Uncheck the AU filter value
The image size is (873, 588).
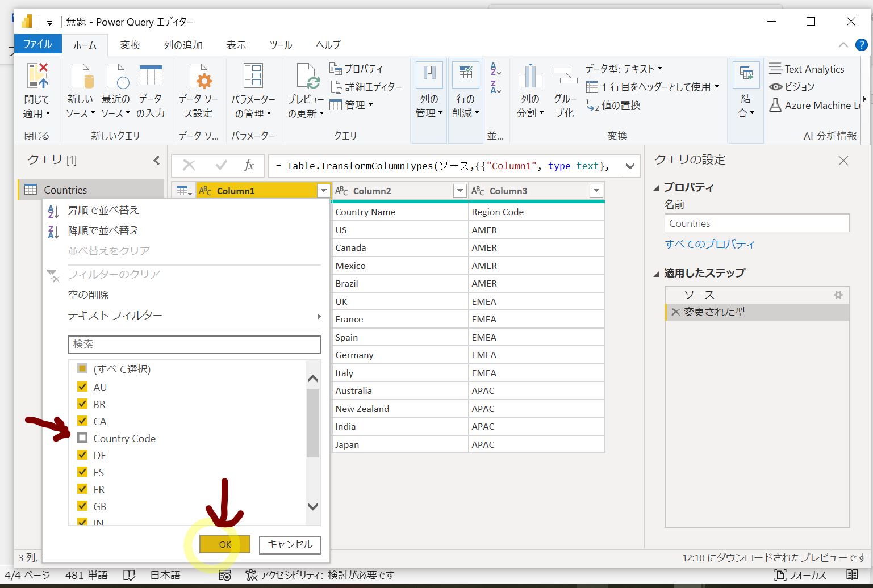[x=82, y=387]
